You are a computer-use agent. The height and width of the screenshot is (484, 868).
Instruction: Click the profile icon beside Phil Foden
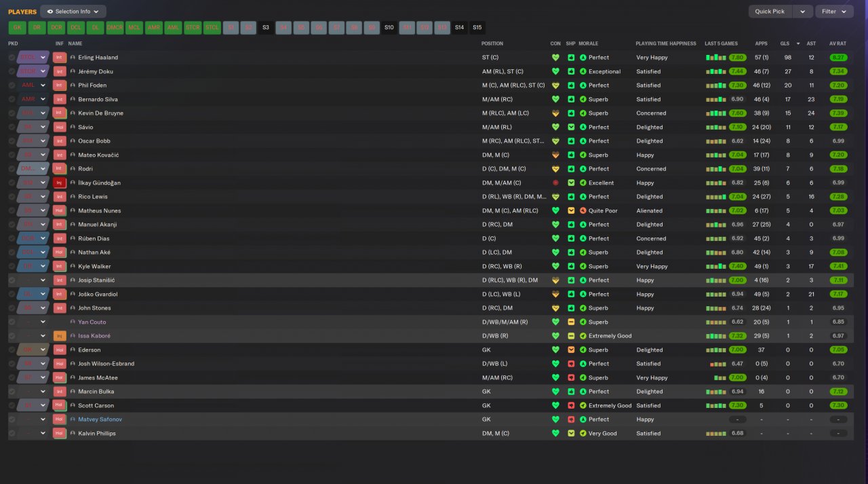(x=73, y=86)
